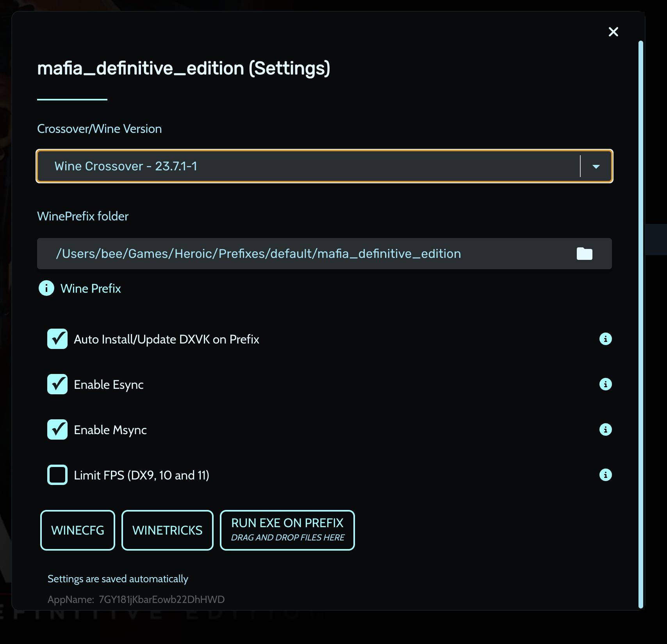
Task: Click RUN EXE ON PREFIX button
Action: pyautogui.click(x=287, y=530)
